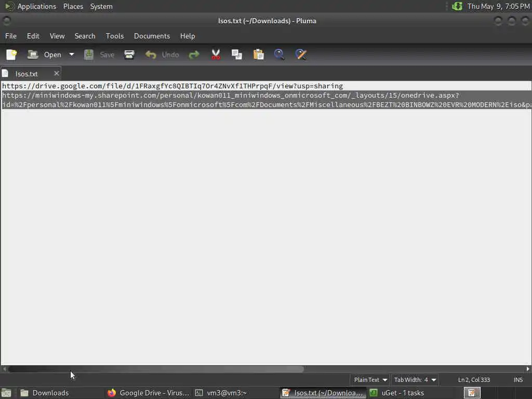Open a file with the Open button
The height and width of the screenshot is (399, 532).
click(45, 55)
